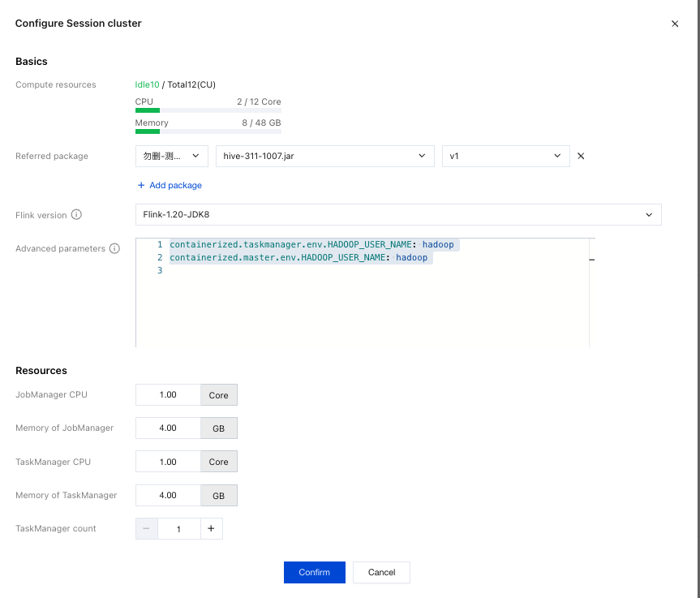Edit the Memory of JobManager value field
The width and height of the screenshot is (700, 598).
[168, 428]
